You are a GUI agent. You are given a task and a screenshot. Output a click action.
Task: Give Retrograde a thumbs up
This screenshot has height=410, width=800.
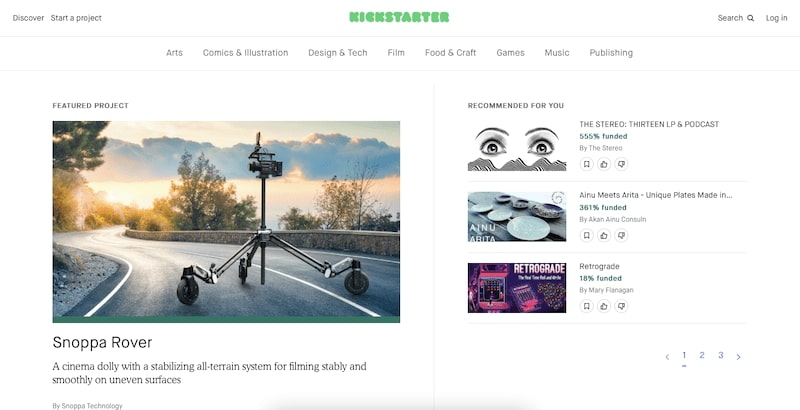click(x=604, y=306)
